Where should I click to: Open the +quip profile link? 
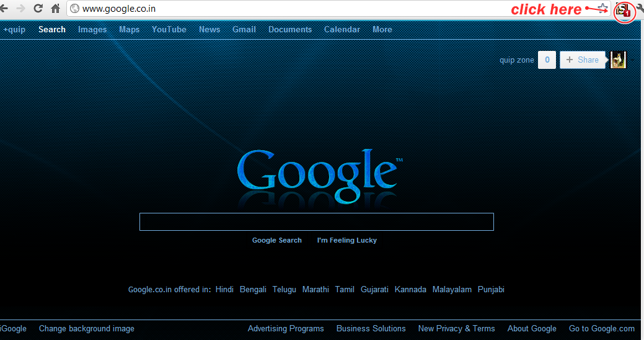pos(14,30)
